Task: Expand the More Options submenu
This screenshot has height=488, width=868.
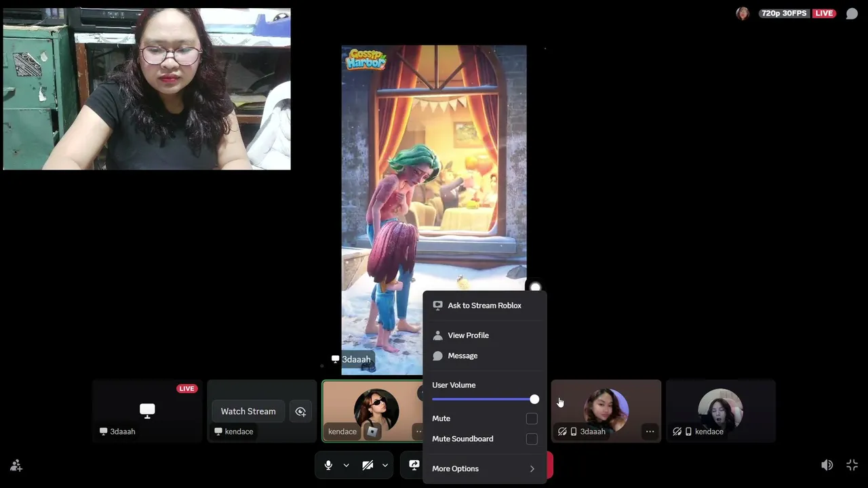Action: pyautogui.click(x=484, y=469)
